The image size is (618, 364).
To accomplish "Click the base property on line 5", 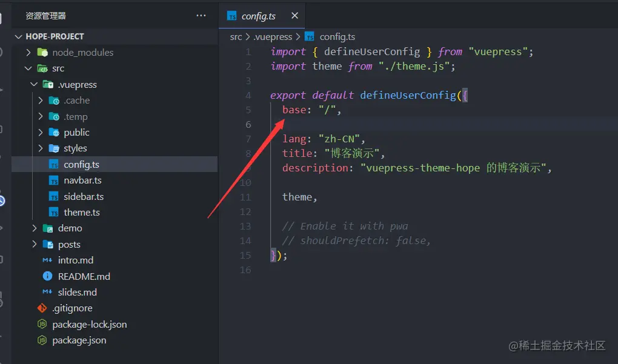I will (294, 110).
